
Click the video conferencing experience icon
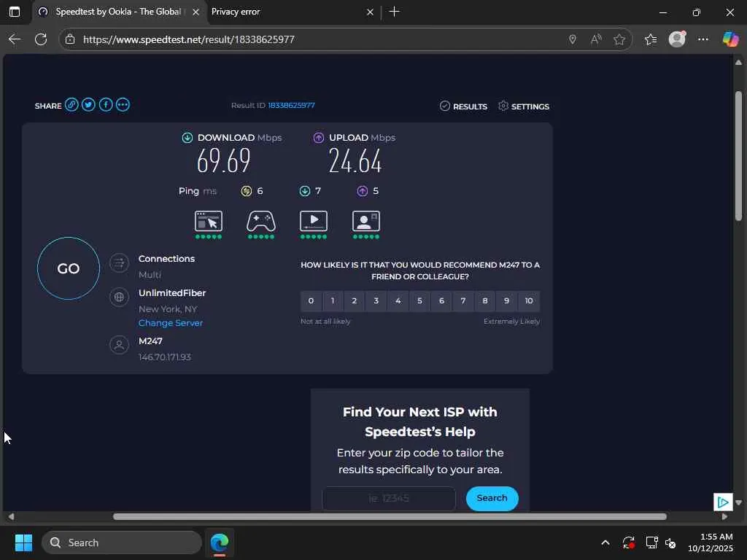(x=366, y=222)
